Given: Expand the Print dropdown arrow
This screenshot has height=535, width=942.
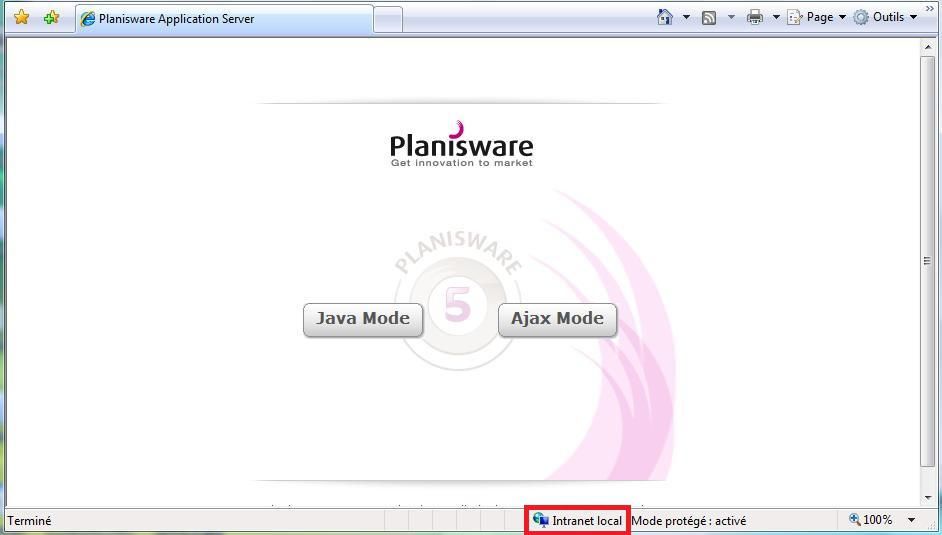Looking at the screenshot, I should [776, 17].
